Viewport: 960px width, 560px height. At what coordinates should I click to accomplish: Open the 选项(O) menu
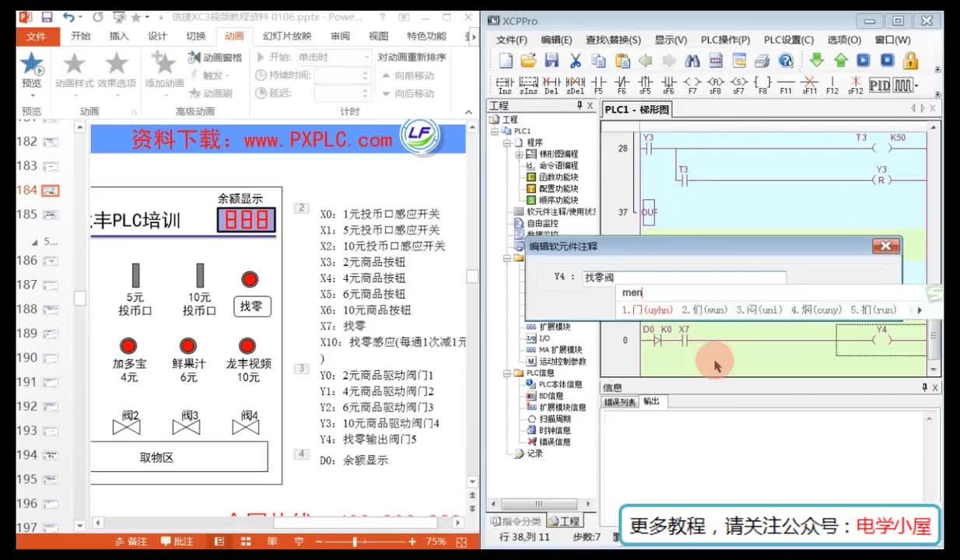click(844, 40)
